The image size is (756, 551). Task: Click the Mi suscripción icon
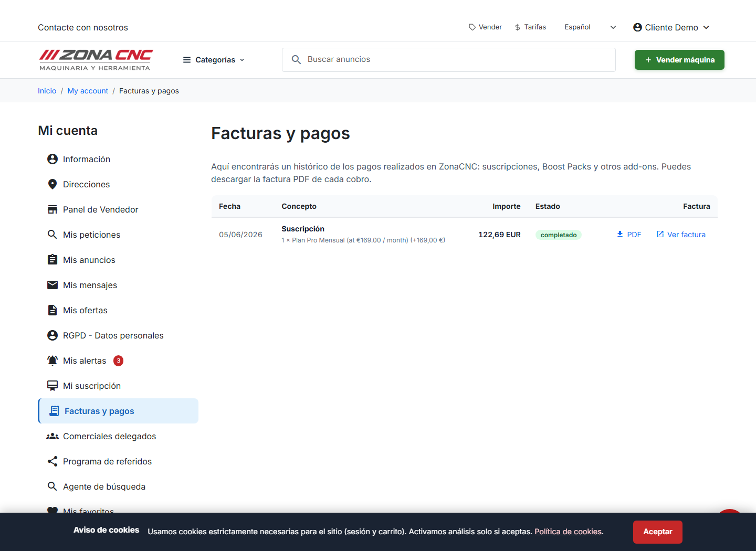(52, 386)
